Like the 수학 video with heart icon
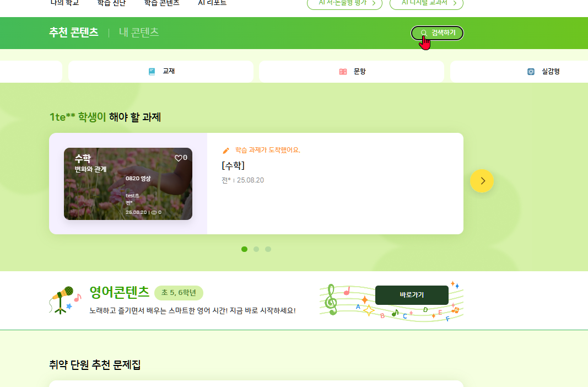 pos(179,158)
